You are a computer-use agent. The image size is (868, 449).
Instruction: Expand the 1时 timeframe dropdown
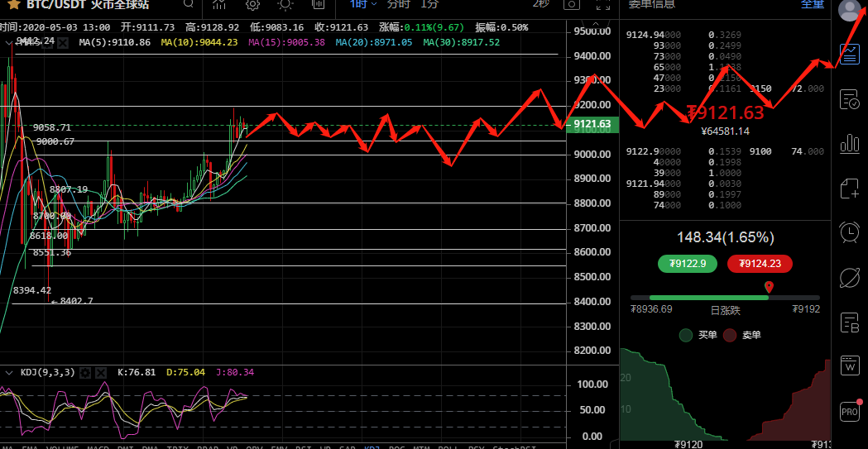point(361,4)
